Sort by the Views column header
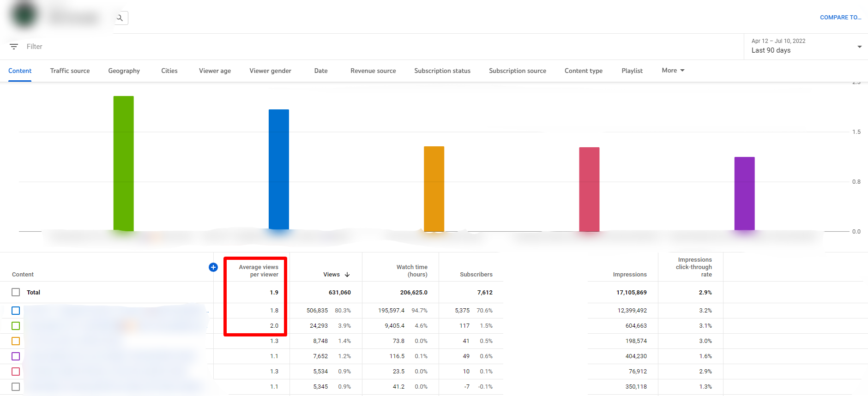The height and width of the screenshot is (396, 868). (x=332, y=275)
